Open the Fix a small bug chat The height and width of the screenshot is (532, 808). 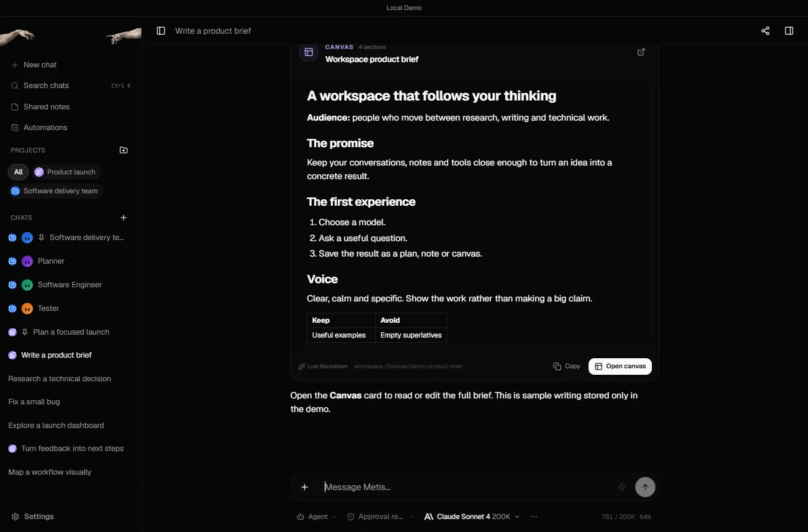click(70, 402)
